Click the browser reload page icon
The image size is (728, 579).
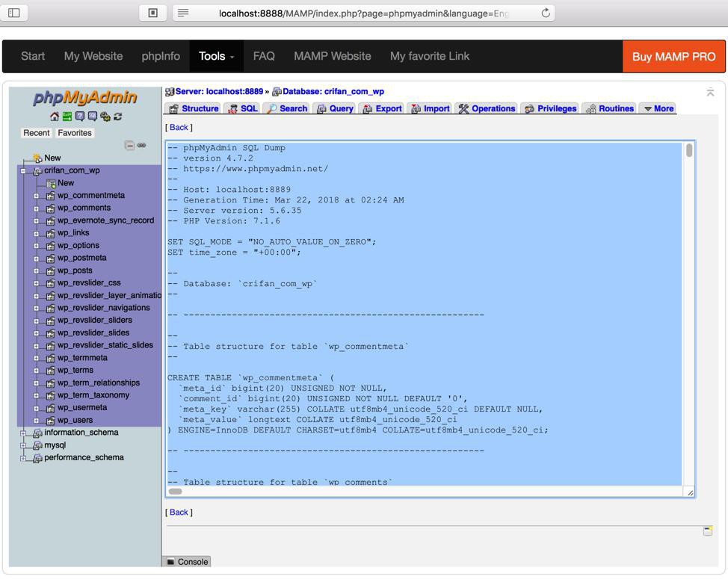tap(546, 13)
